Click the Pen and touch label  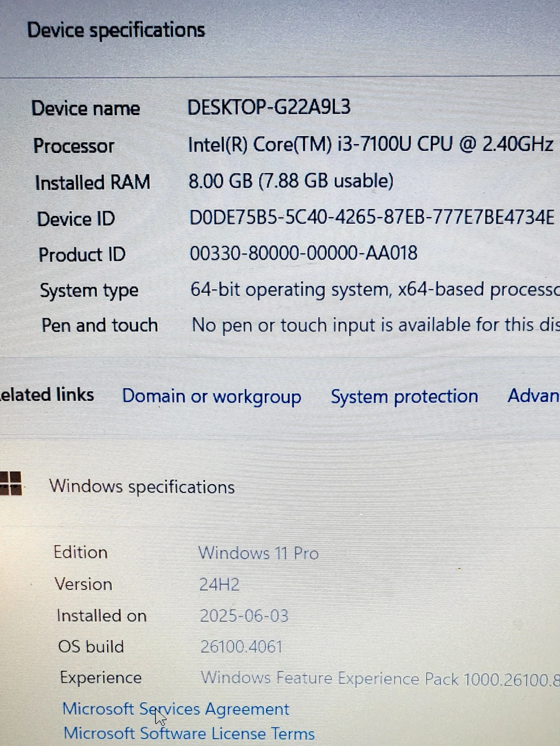100,326
